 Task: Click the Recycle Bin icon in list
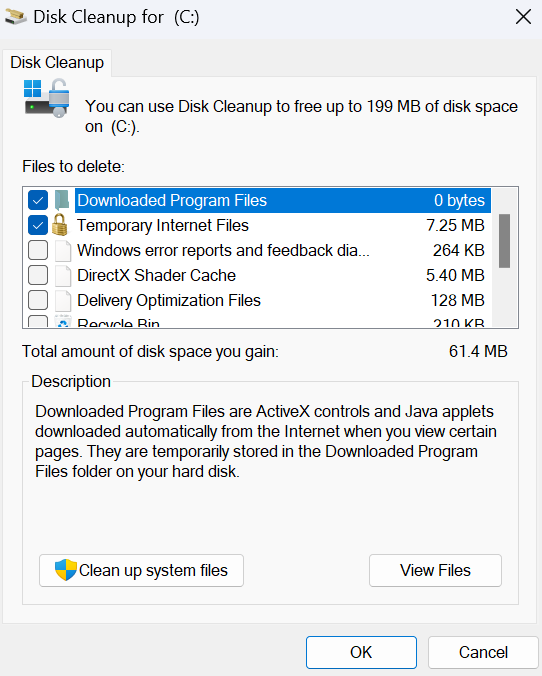coord(63,321)
